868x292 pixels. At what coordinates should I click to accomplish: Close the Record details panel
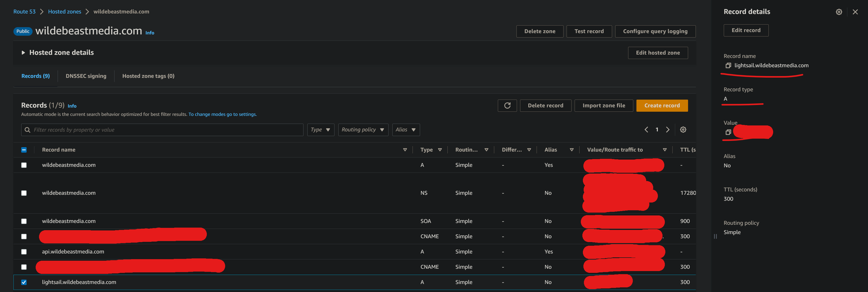coord(855,12)
